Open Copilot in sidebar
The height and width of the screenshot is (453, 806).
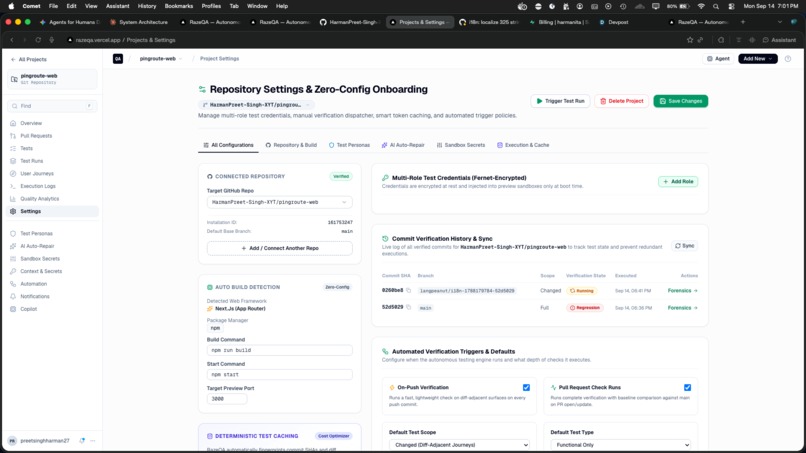point(28,309)
